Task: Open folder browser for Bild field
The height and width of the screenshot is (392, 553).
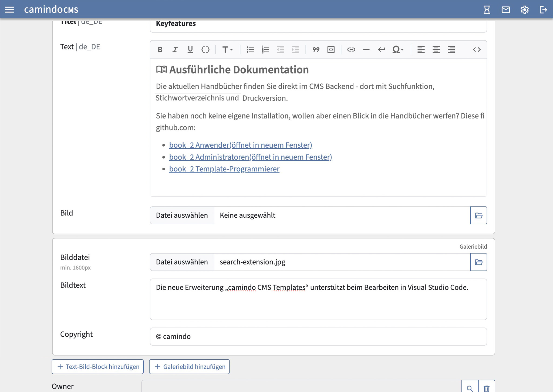Action: click(x=478, y=215)
